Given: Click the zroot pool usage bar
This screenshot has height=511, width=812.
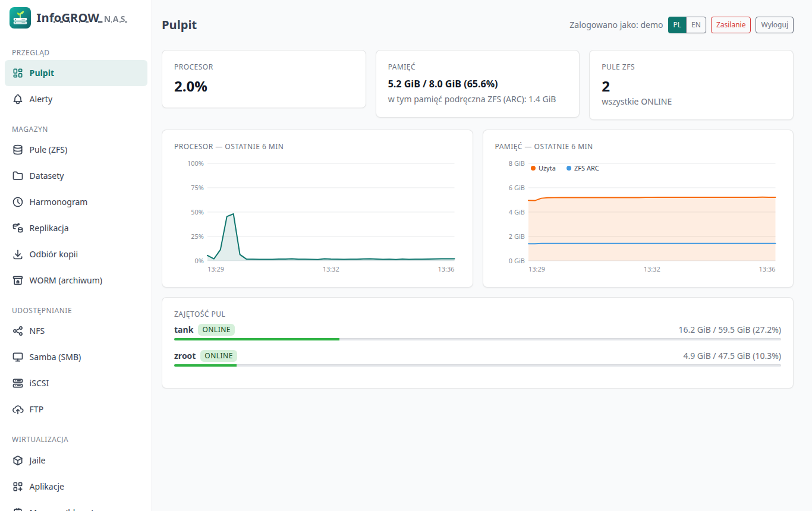Looking at the screenshot, I should click(477, 365).
